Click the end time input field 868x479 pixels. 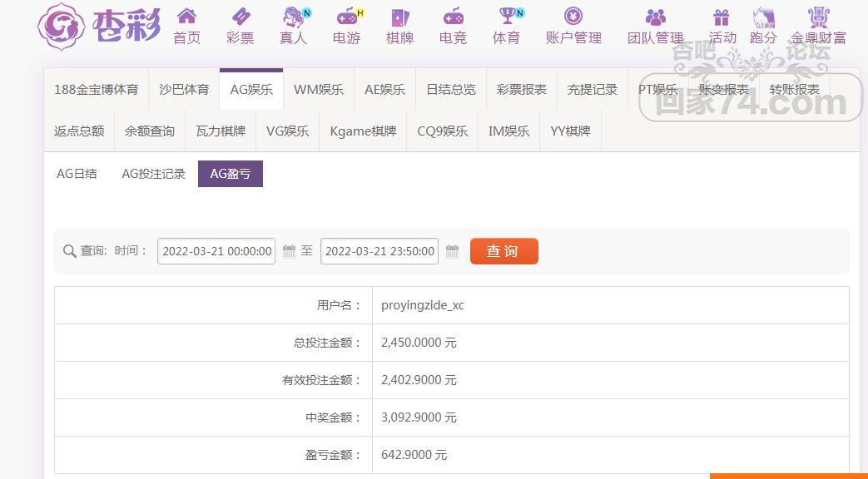(x=379, y=251)
